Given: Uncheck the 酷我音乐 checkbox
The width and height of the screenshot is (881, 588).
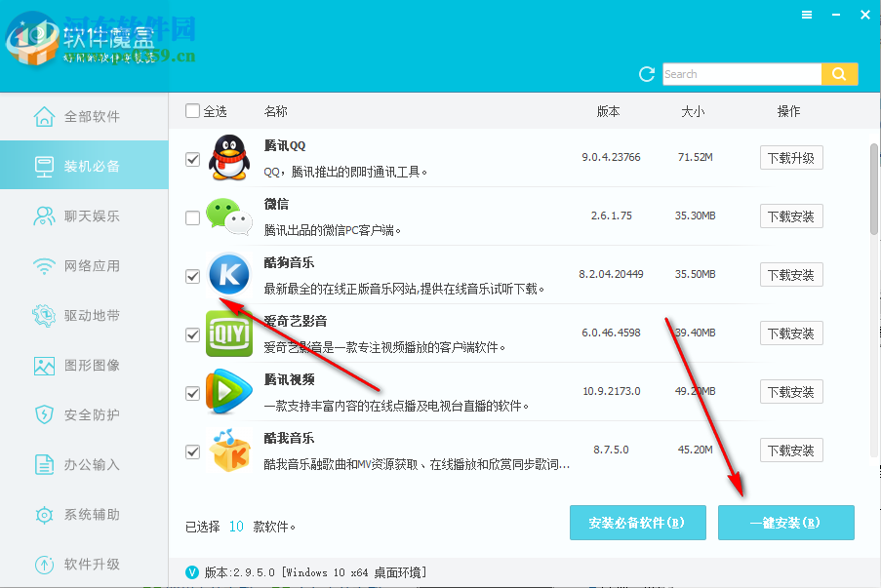Looking at the screenshot, I should 193,451.
